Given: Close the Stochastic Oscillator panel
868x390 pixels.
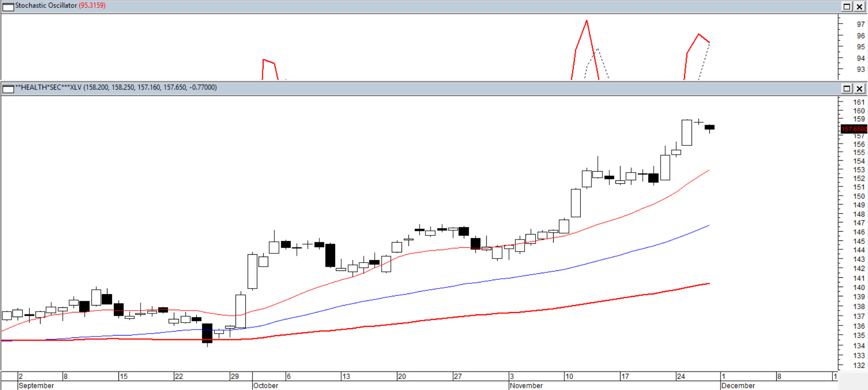Looking at the screenshot, I should coord(860,6).
